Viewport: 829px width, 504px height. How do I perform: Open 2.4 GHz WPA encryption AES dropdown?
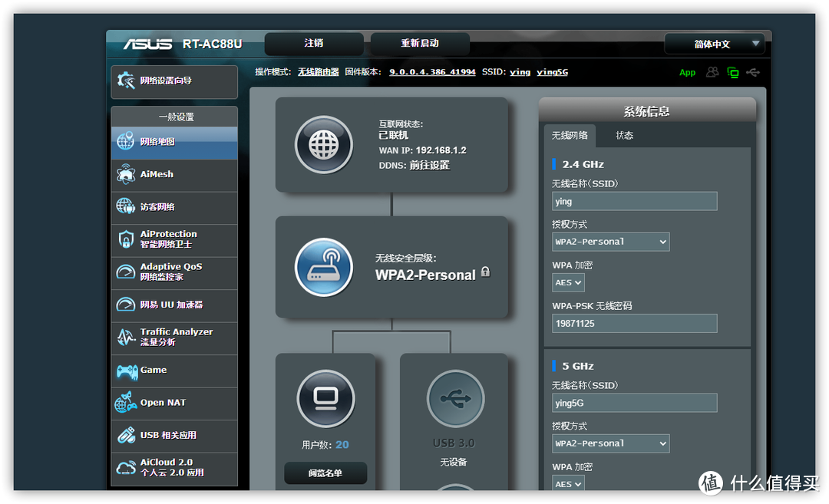568,282
